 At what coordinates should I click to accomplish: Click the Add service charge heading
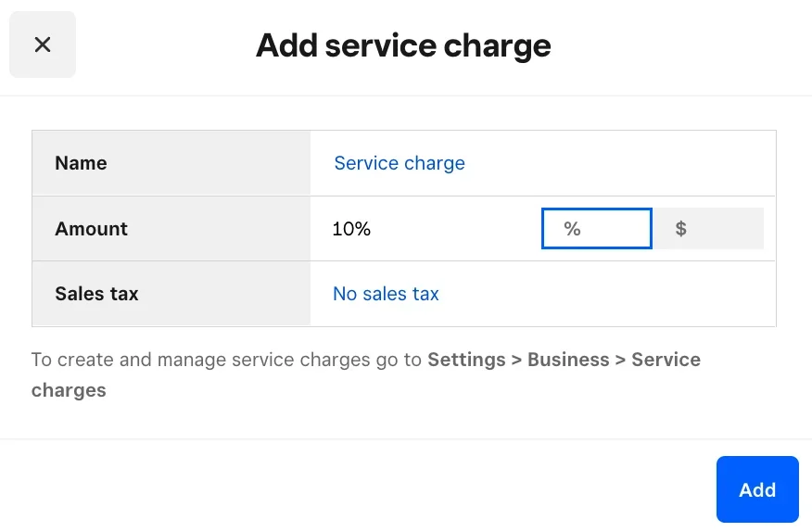click(403, 45)
